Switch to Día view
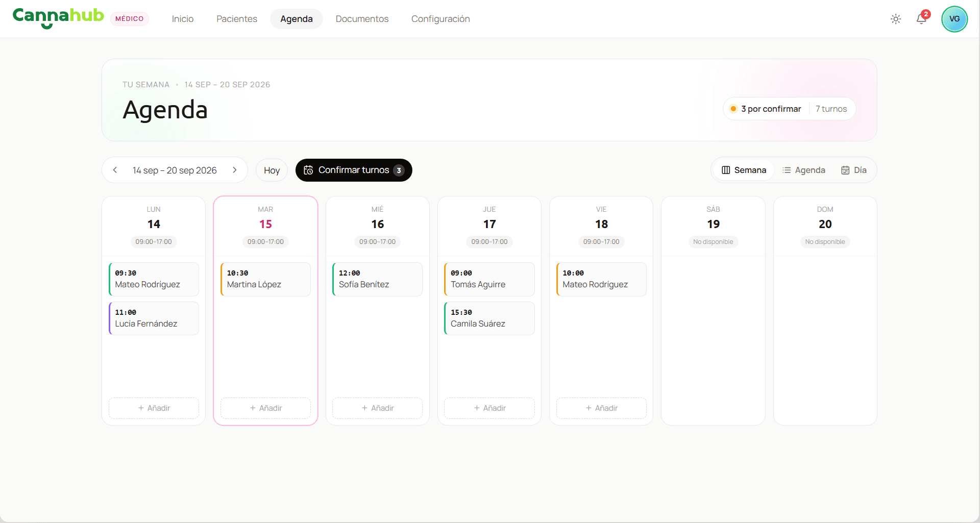This screenshot has height=523, width=980. tap(854, 170)
